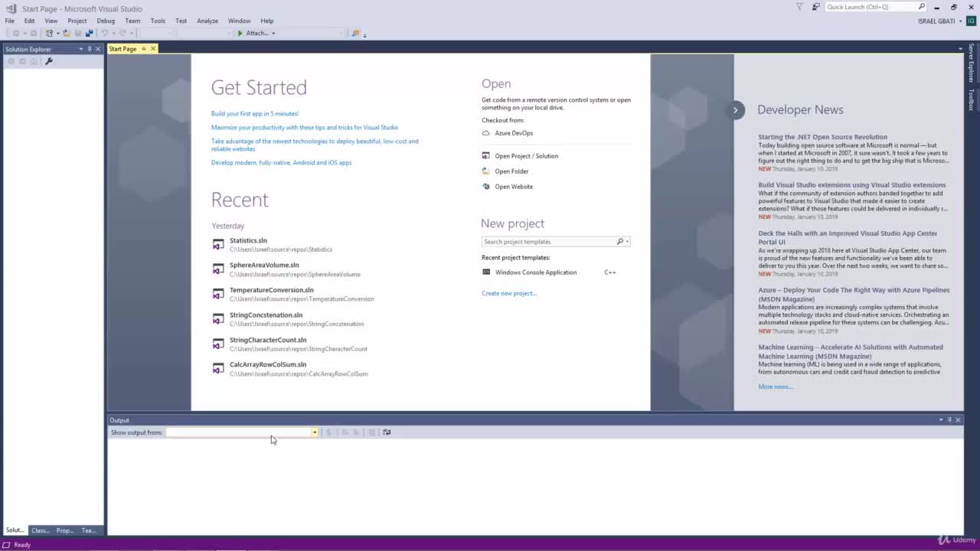Expand the Attach debug target dropdown arrow

(273, 33)
